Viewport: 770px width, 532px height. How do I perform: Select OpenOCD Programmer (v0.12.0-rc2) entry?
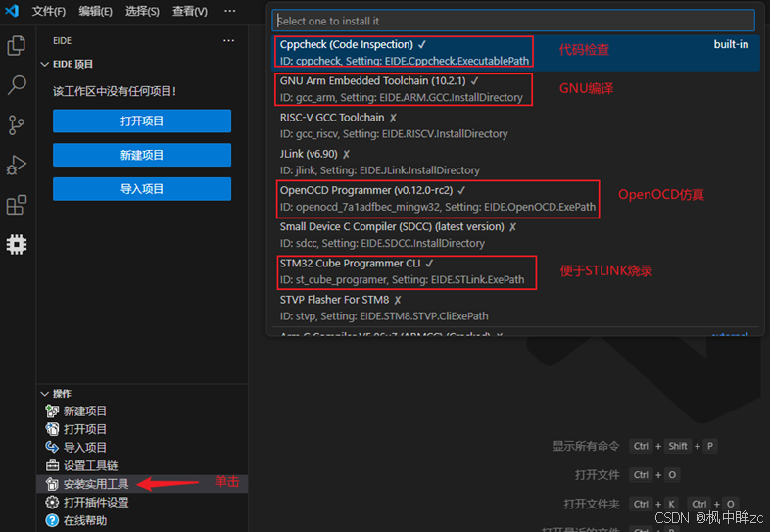pyautogui.click(x=515, y=199)
